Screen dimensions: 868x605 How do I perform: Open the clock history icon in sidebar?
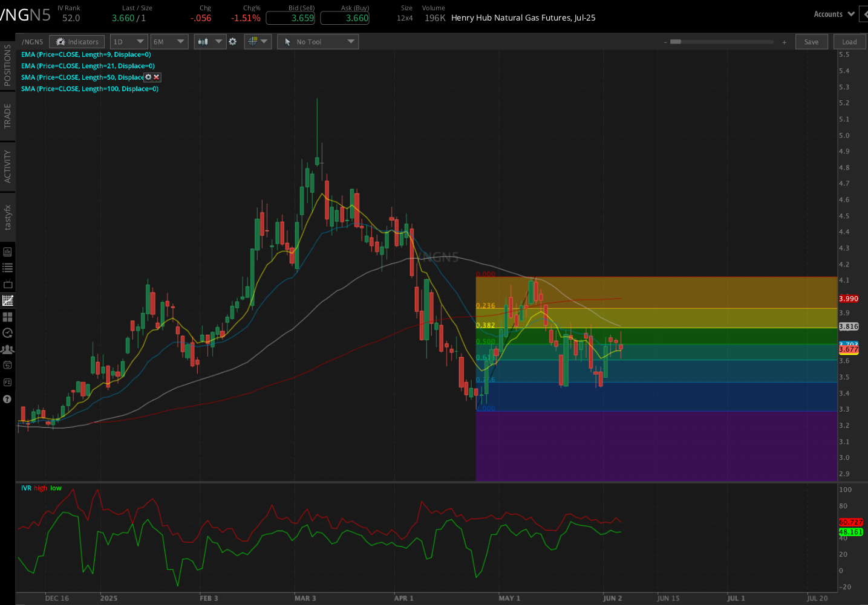coord(8,333)
